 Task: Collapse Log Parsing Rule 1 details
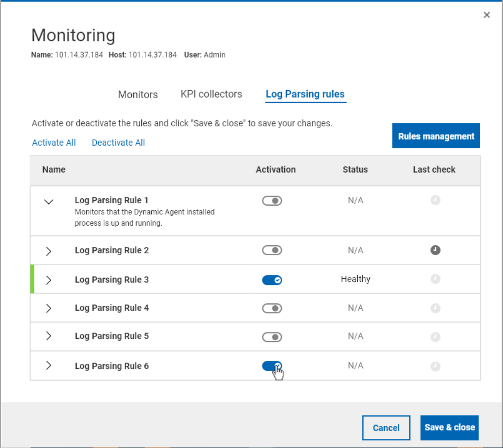49,202
